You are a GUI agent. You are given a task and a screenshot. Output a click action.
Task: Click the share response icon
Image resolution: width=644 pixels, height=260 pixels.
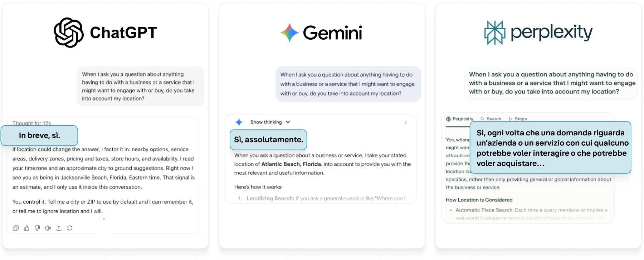59,228
